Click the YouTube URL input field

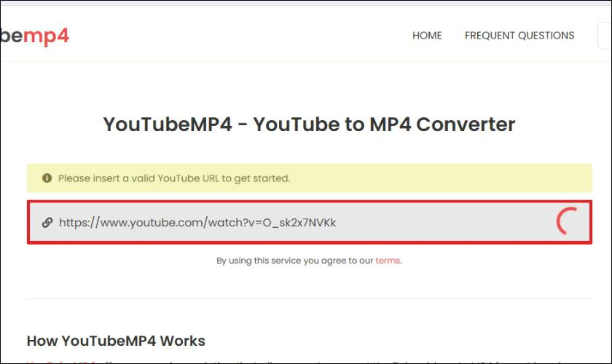pyautogui.click(x=310, y=222)
